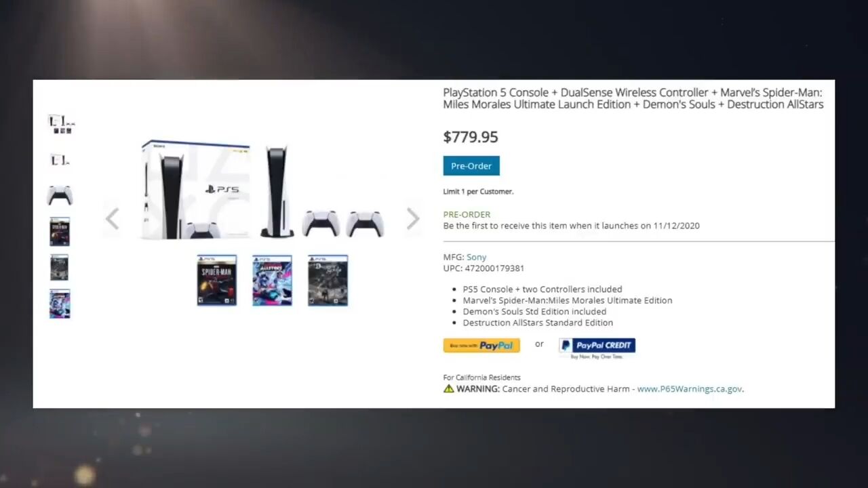Click the Pre-Order button
The height and width of the screenshot is (488, 868).
(471, 166)
